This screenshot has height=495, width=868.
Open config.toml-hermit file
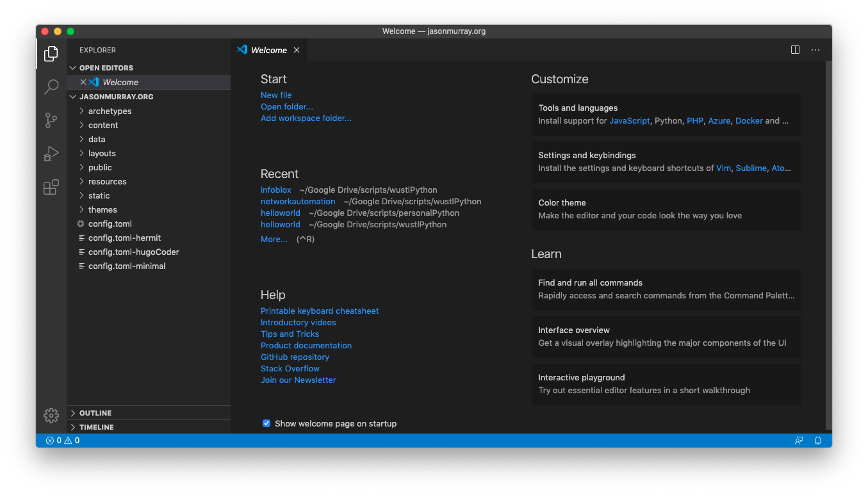[x=149, y=238]
